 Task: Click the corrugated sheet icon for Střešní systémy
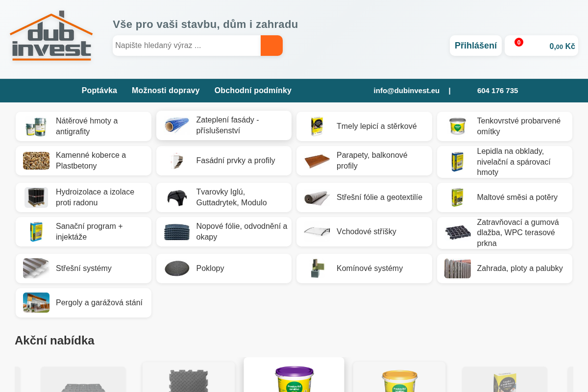pyautogui.click(x=36, y=269)
